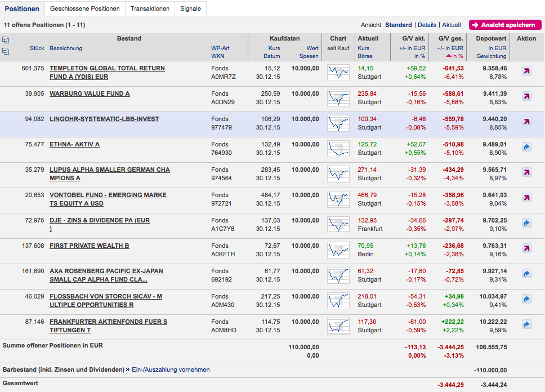
Task: Click the blue action icon for Ethna-Aktiv A
Action: [x=526, y=147]
